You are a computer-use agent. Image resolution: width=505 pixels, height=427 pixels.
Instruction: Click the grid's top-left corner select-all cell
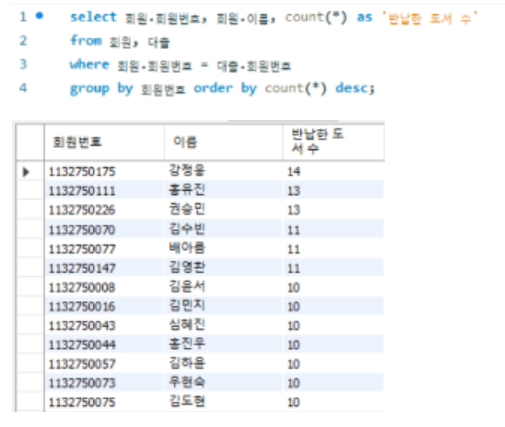pyautogui.click(x=30, y=142)
